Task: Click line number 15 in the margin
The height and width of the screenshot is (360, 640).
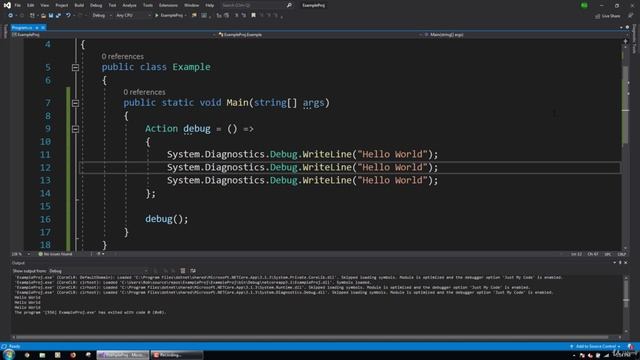Action: coord(45,206)
